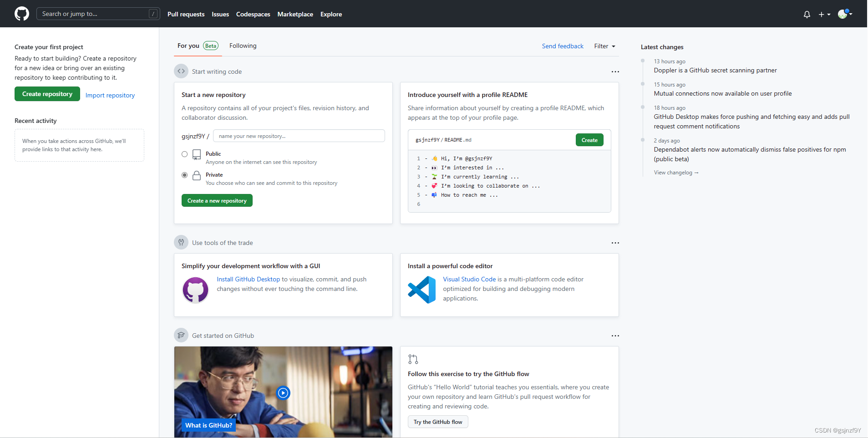Click README line 1 text 'Hi, I'm @gsjnzf9Y'
Image resolution: width=868 pixels, height=438 pixels.
467,158
